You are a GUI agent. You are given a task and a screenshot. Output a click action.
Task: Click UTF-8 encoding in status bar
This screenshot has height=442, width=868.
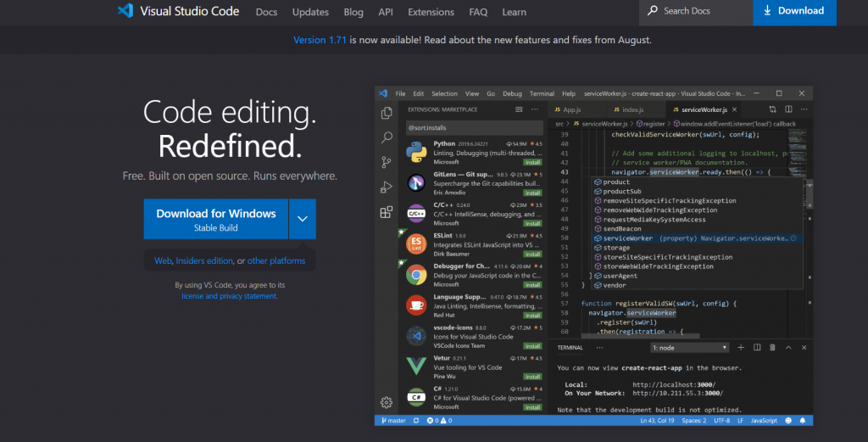[x=722, y=421]
